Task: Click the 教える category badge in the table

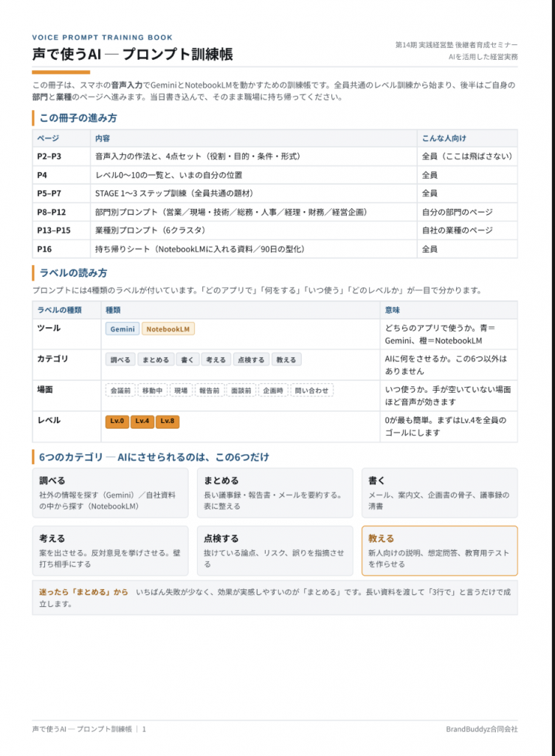Action: (286, 360)
